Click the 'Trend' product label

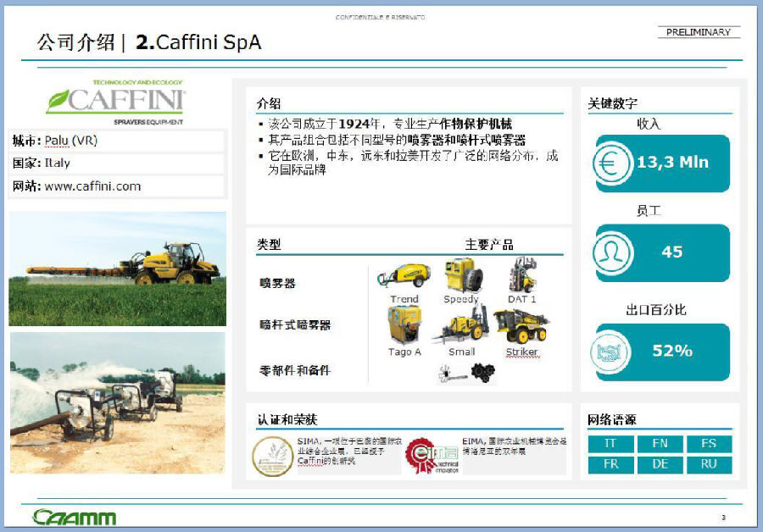404,299
